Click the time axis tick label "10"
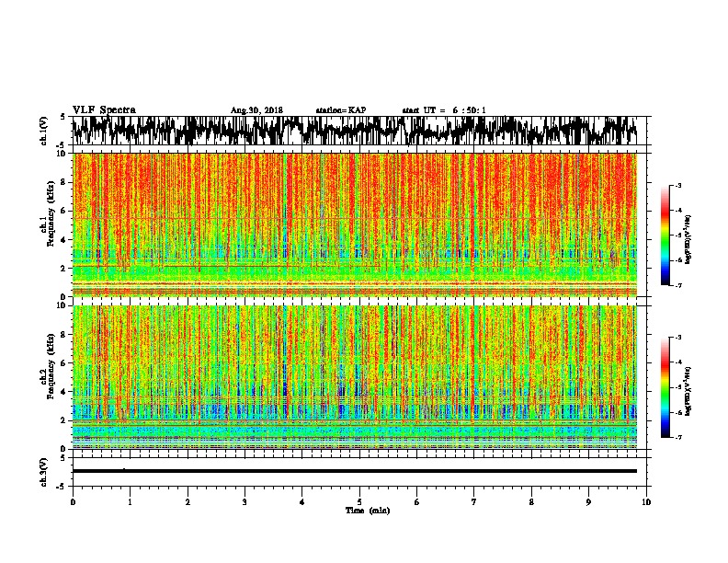This screenshot has width=728, height=563. coord(646,502)
